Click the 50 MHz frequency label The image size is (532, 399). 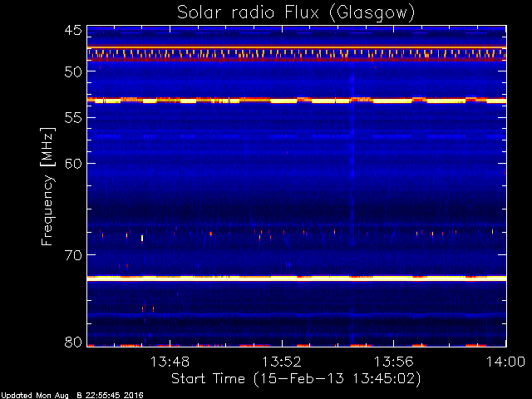(x=73, y=71)
